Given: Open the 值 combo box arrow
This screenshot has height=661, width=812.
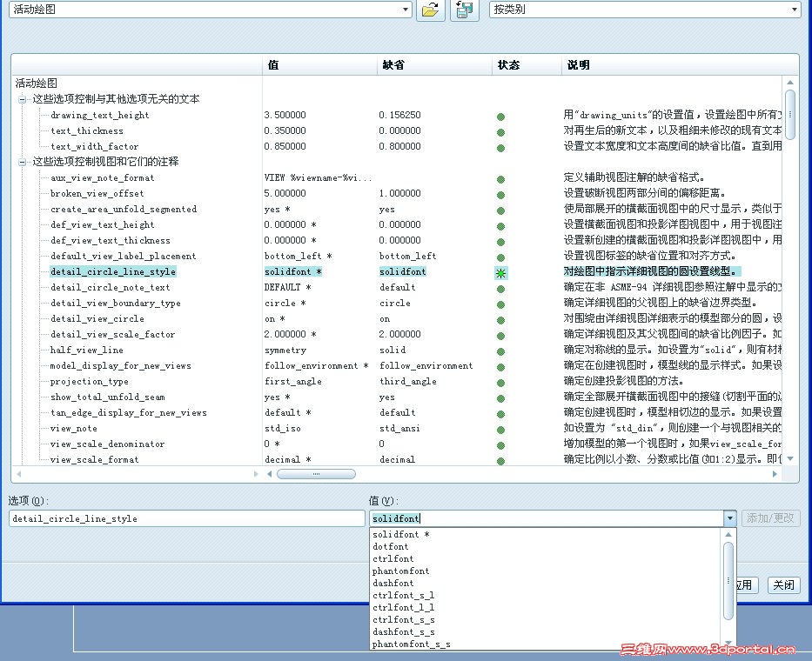Looking at the screenshot, I should click(x=729, y=518).
